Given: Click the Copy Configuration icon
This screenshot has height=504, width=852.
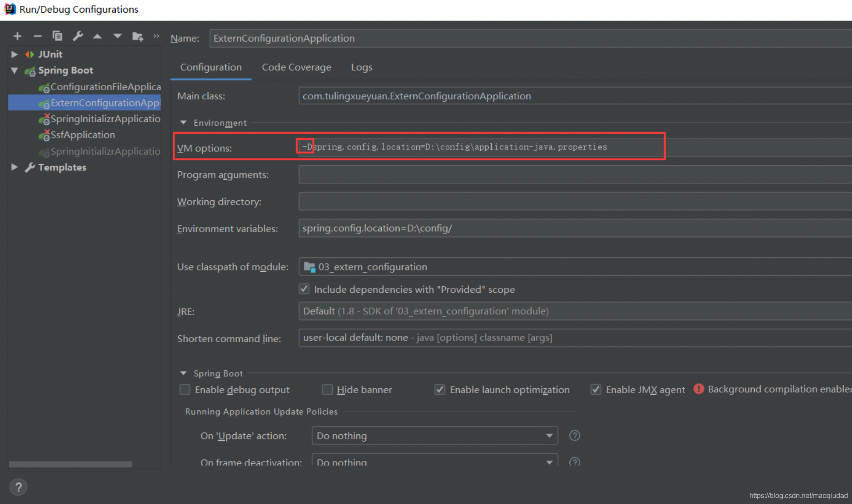Looking at the screenshot, I should 57,36.
